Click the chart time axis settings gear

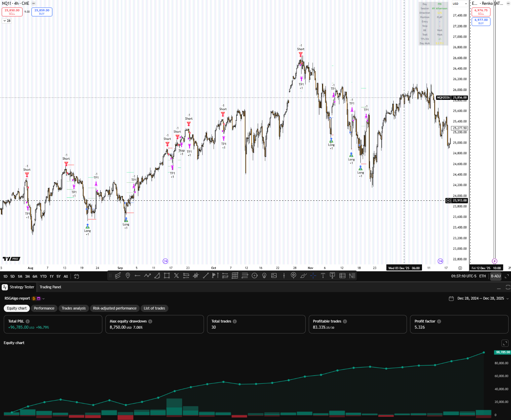[460, 268]
